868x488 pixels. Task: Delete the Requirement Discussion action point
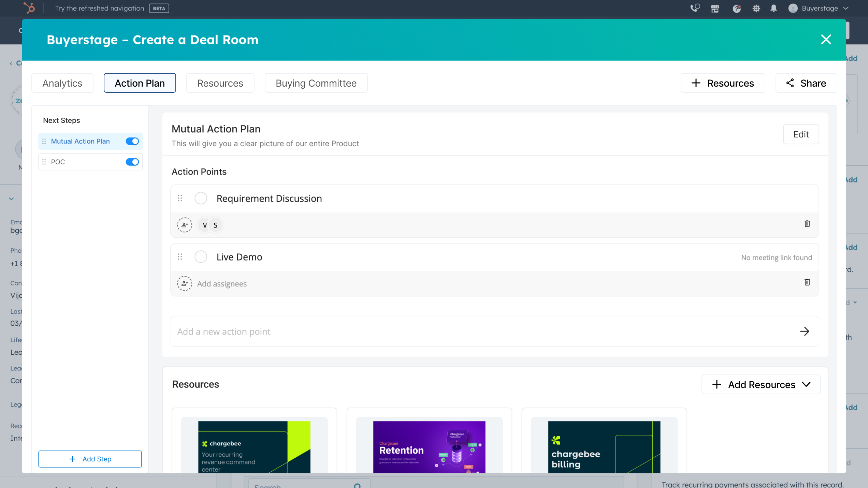pos(807,224)
